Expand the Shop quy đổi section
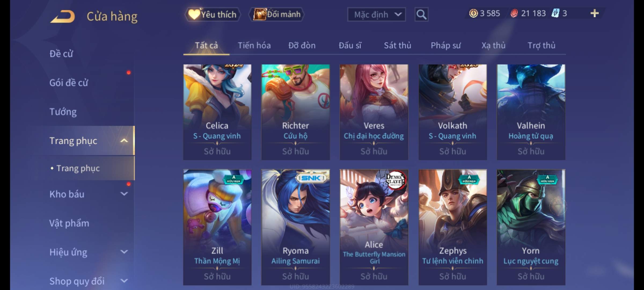644x290 pixels. click(124, 281)
